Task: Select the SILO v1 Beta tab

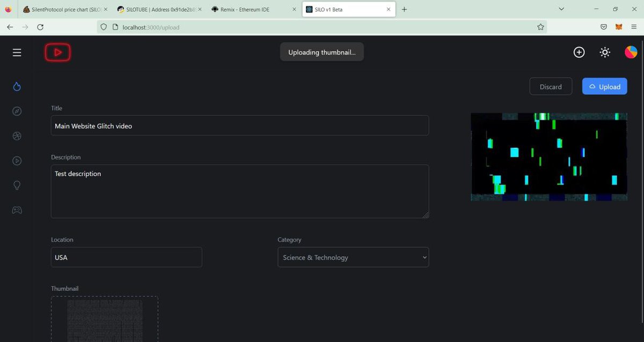Action: pyautogui.click(x=348, y=9)
